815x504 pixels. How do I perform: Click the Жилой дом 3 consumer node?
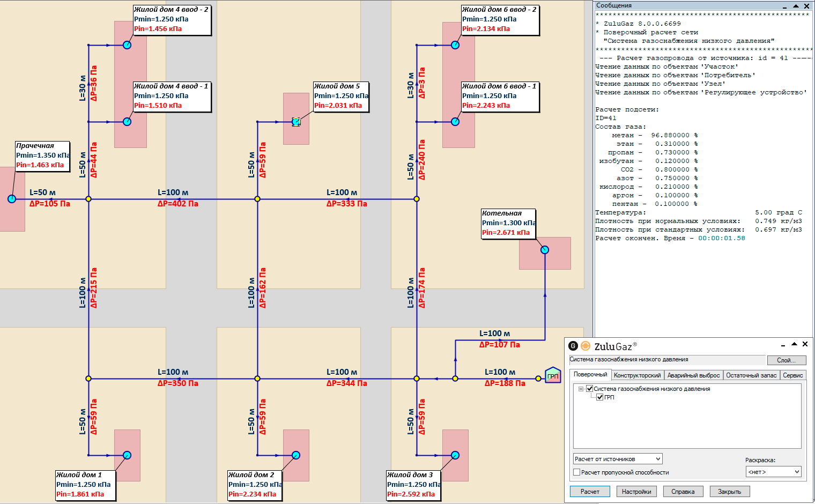455,455
